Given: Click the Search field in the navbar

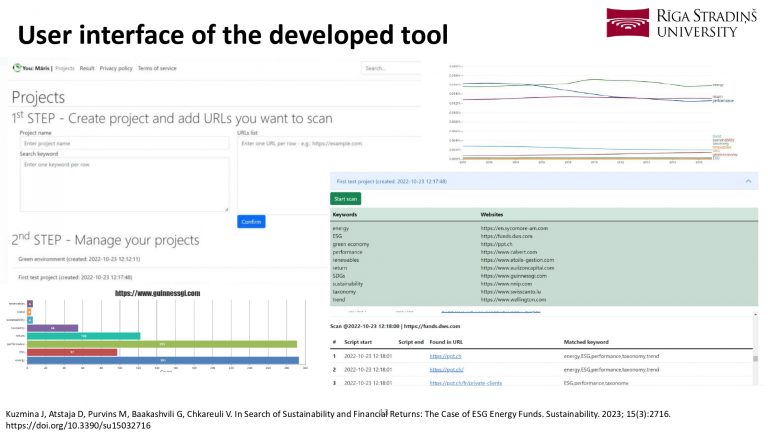Looking at the screenshot, I should pos(390,69).
